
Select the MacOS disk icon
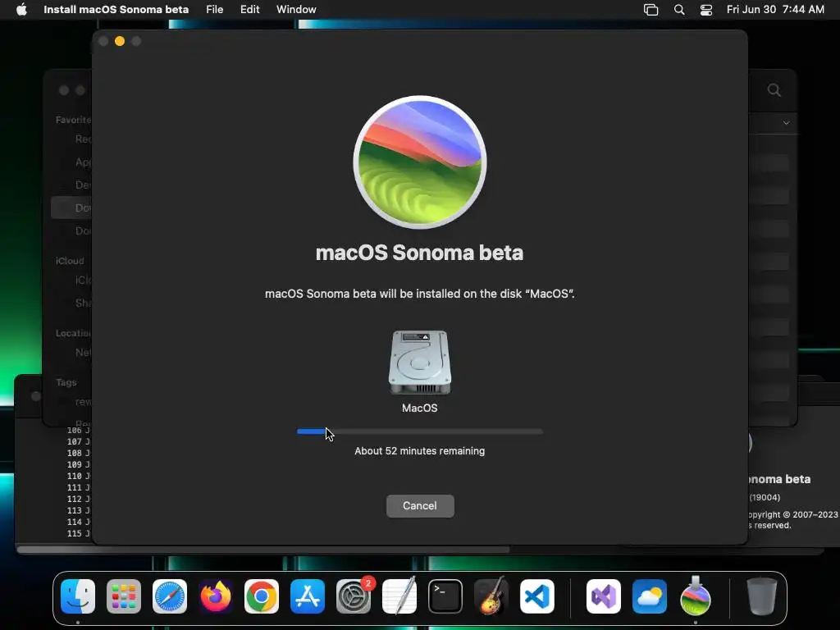420,362
